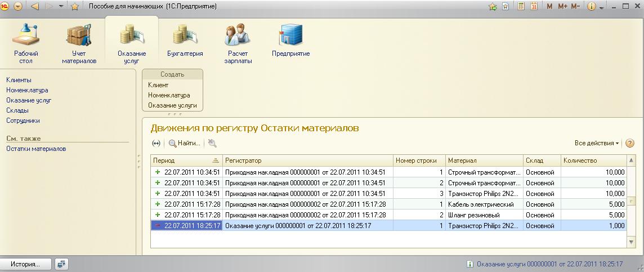Viewport: 644px width, 272px height.
Task: Open navigation history dropdown arrow
Action: [61, 7]
